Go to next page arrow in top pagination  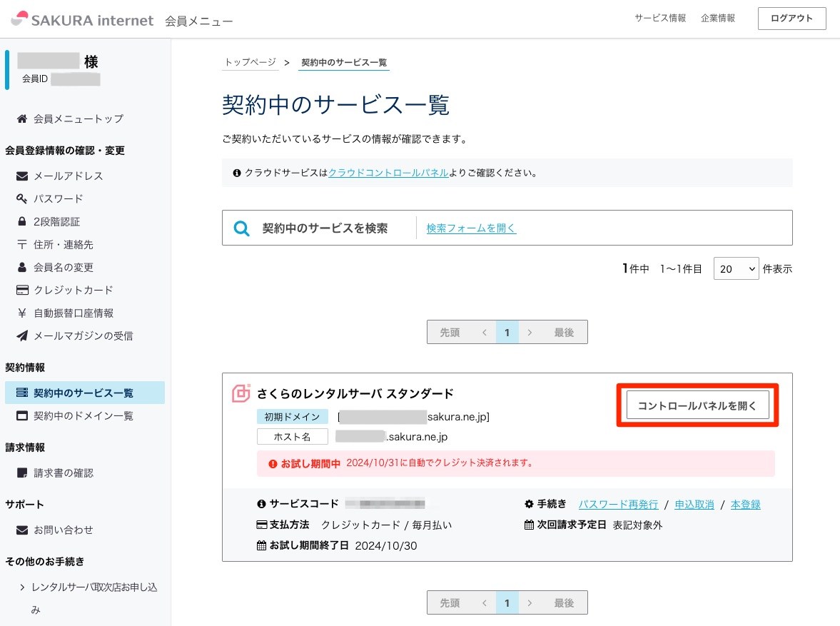[530, 333]
